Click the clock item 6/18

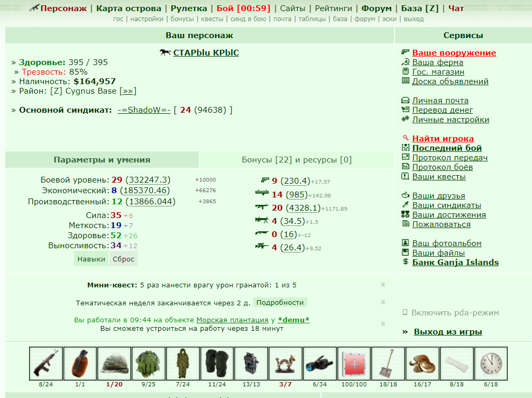point(491,364)
